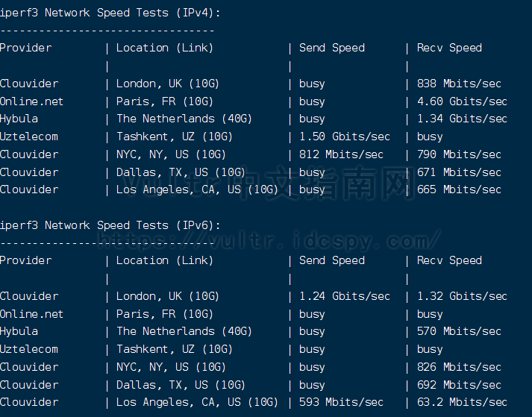
Task: Click the "570 Mbits/sec" Hybula IPv6 receive speed
Action: (459, 331)
